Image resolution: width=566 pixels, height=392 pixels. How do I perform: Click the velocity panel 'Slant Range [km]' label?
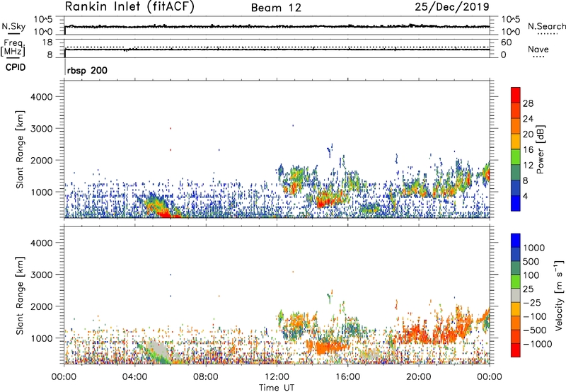(20, 295)
